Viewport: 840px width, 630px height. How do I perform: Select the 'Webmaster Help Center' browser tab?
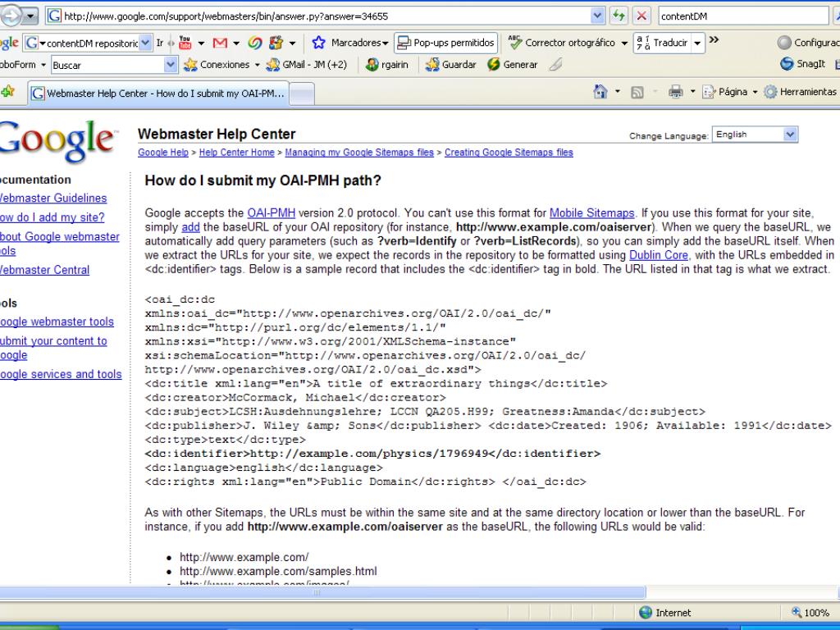pyautogui.click(x=158, y=94)
